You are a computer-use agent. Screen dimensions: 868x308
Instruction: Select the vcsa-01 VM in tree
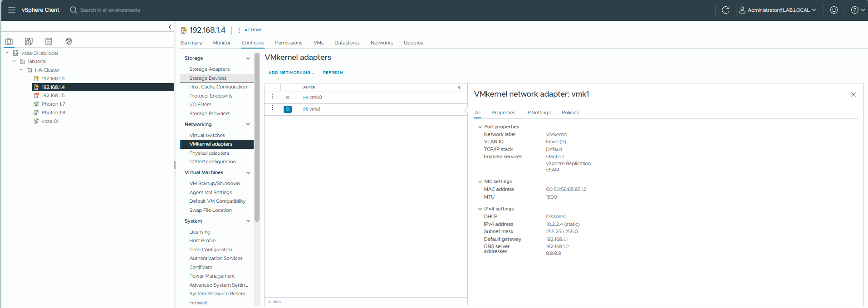click(50, 121)
